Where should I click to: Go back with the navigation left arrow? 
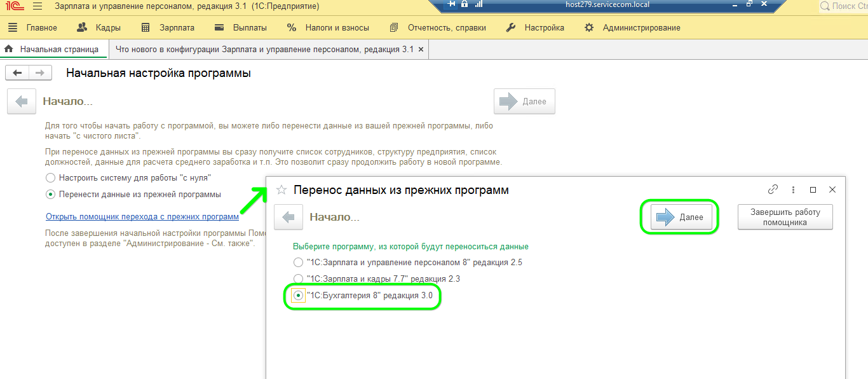(17, 73)
